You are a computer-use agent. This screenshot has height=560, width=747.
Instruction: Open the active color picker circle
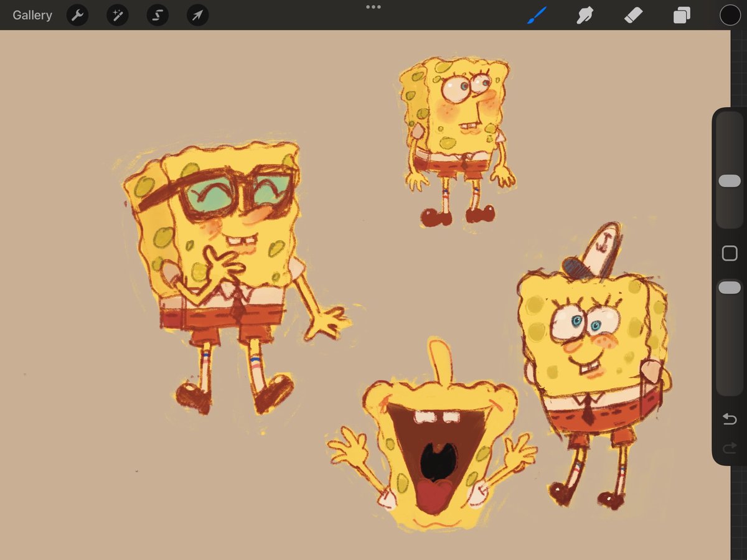click(x=730, y=15)
